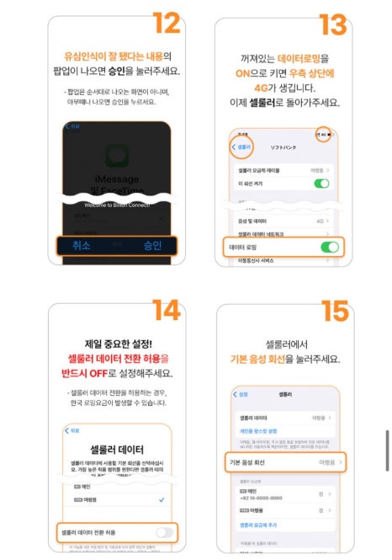Viewport: 392px width, 560px height.
Task: Open the 셀룰러 데이터 여행용 row
Action: pyautogui.click(x=285, y=418)
